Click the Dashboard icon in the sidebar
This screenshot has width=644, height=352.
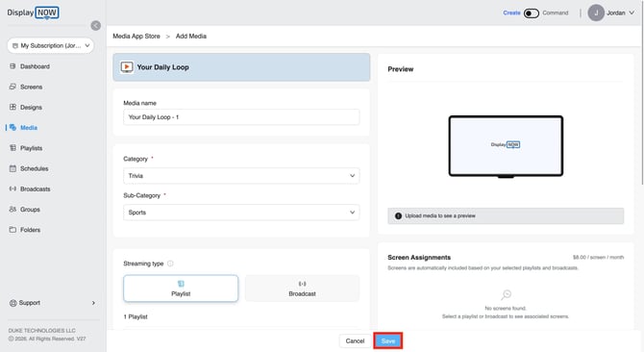12,66
